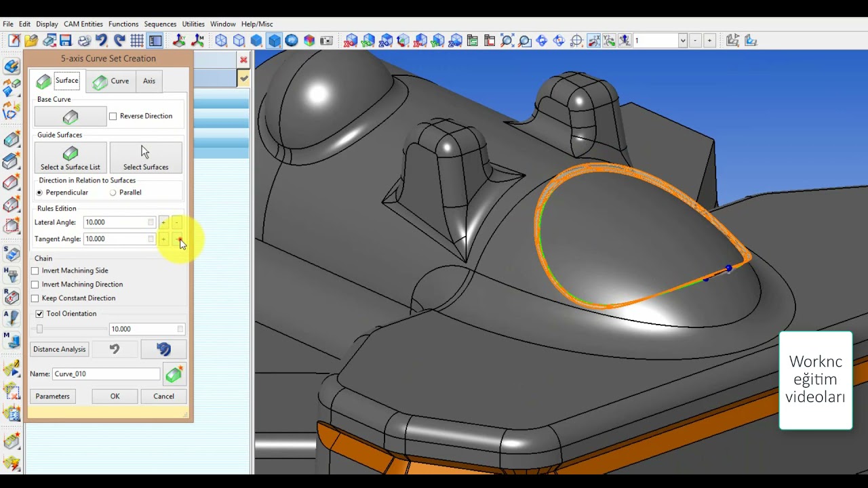Image resolution: width=868 pixels, height=488 pixels.
Task: Click the Name field containing Curve_010
Action: click(x=106, y=374)
